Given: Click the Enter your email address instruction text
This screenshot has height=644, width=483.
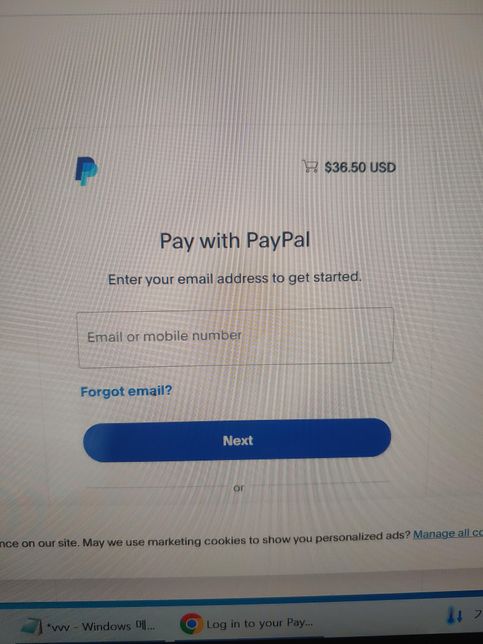Looking at the screenshot, I should [x=235, y=278].
